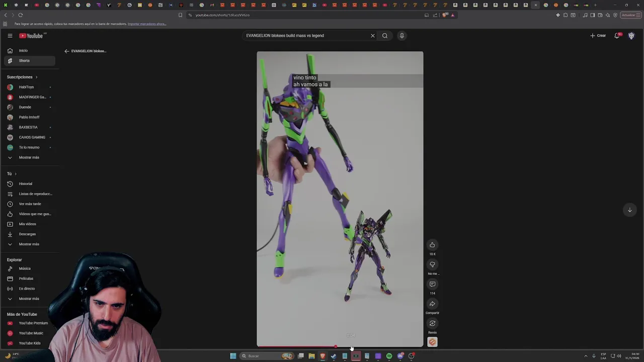The image size is (644, 362).
Task: Go back via the EVANGELION blokee arrow
Action: click(66, 51)
